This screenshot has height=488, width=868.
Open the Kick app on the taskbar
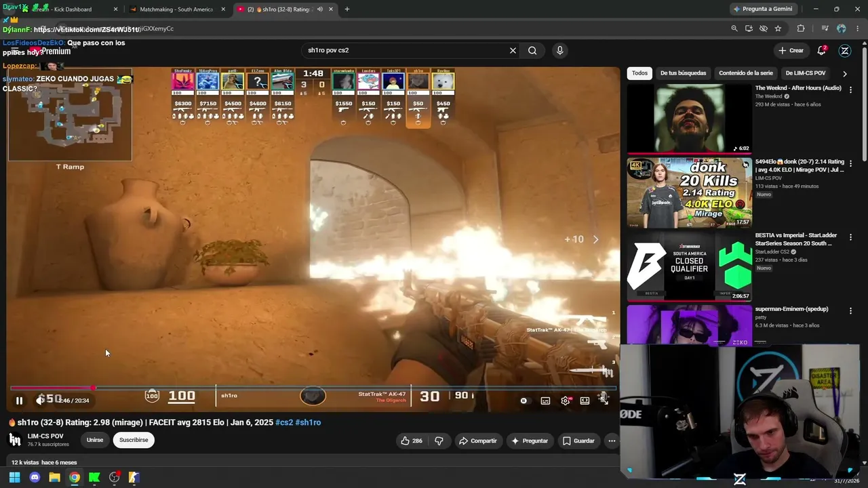(x=94, y=477)
